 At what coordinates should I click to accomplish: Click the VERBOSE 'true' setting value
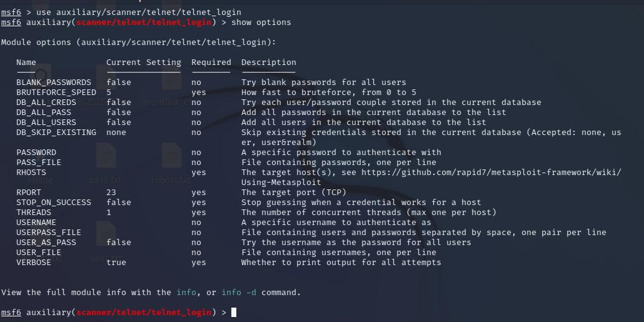[116, 263]
